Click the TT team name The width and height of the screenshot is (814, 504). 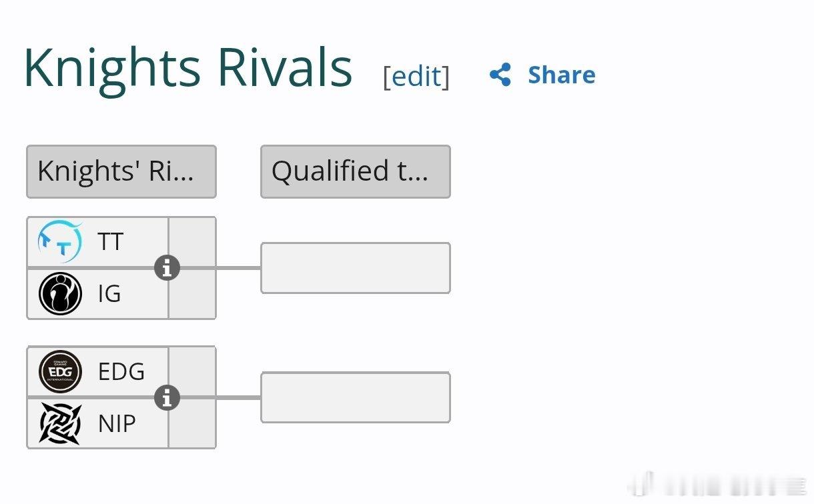tap(111, 242)
